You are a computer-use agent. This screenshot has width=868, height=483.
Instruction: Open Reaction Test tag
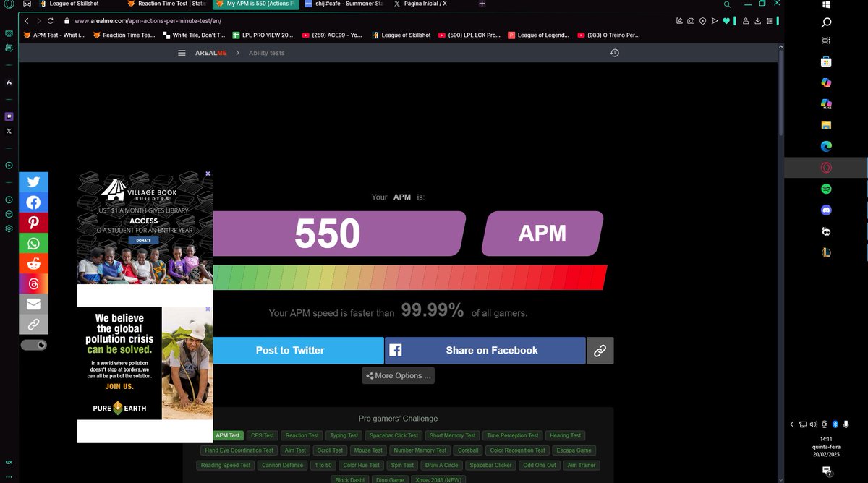(x=302, y=435)
